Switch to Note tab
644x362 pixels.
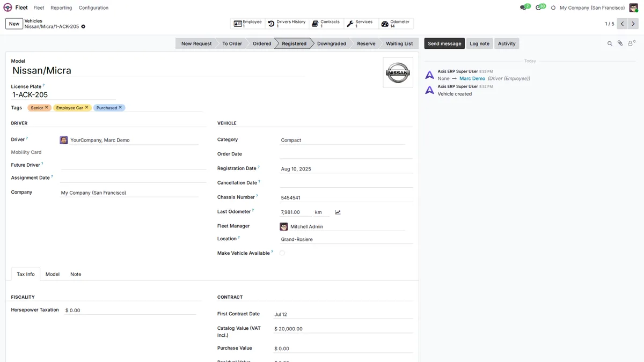coord(76,274)
